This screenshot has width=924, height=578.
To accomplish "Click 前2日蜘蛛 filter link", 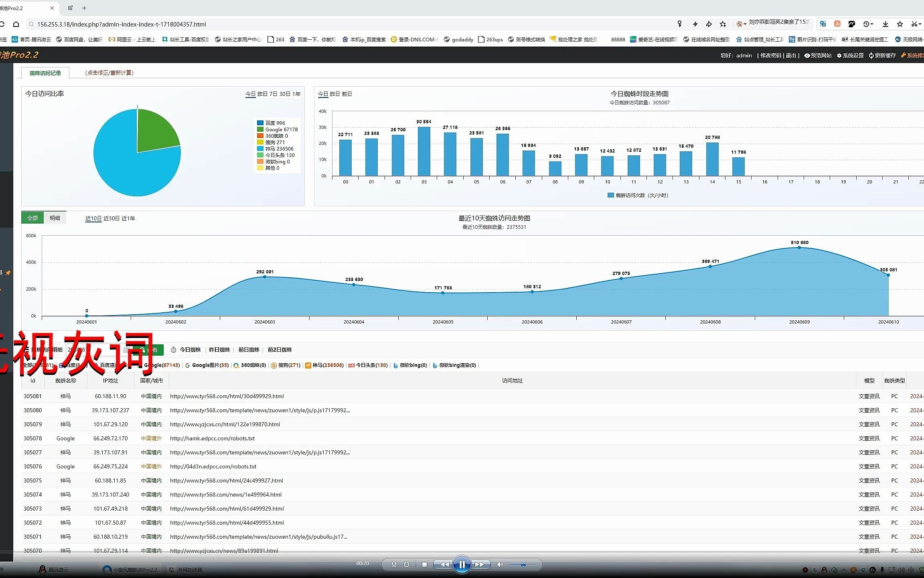I will 280,350.
